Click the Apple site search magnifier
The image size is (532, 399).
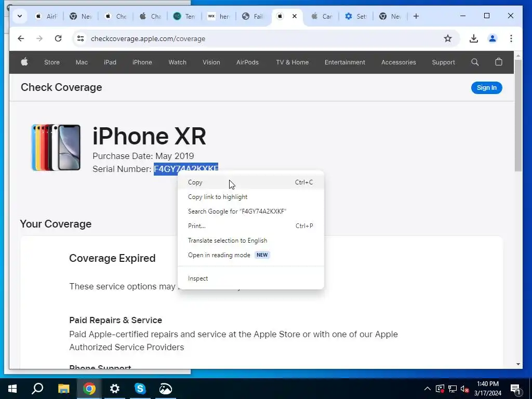pos(475,62)
